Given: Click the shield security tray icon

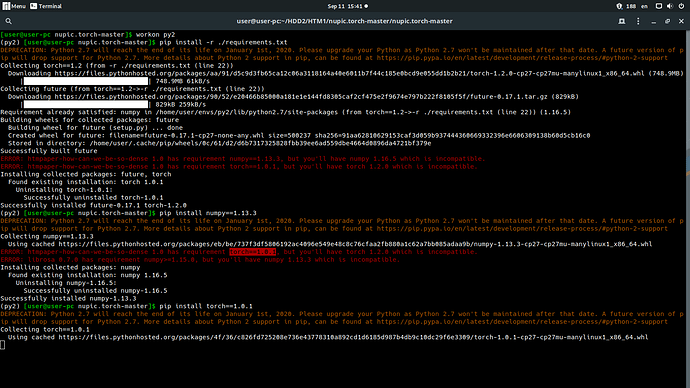Looking at the screenshot, I should [x=619, y=6].
